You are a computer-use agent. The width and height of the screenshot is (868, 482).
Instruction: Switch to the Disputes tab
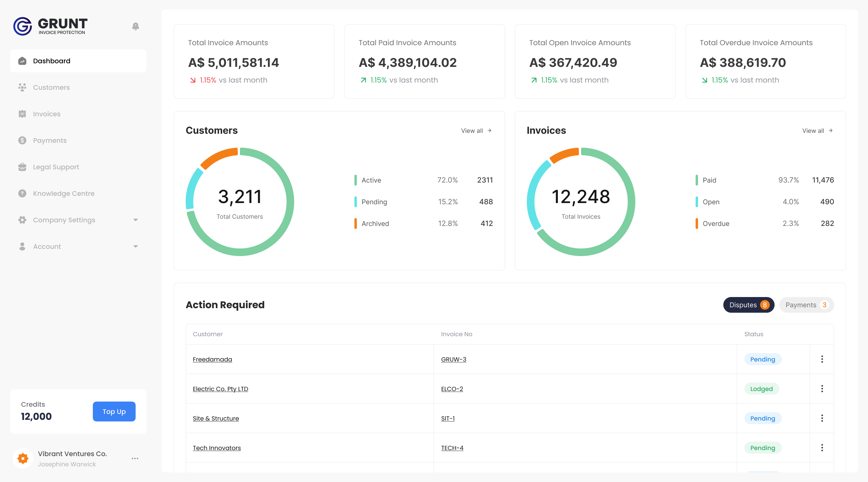[x=748, y=305]
